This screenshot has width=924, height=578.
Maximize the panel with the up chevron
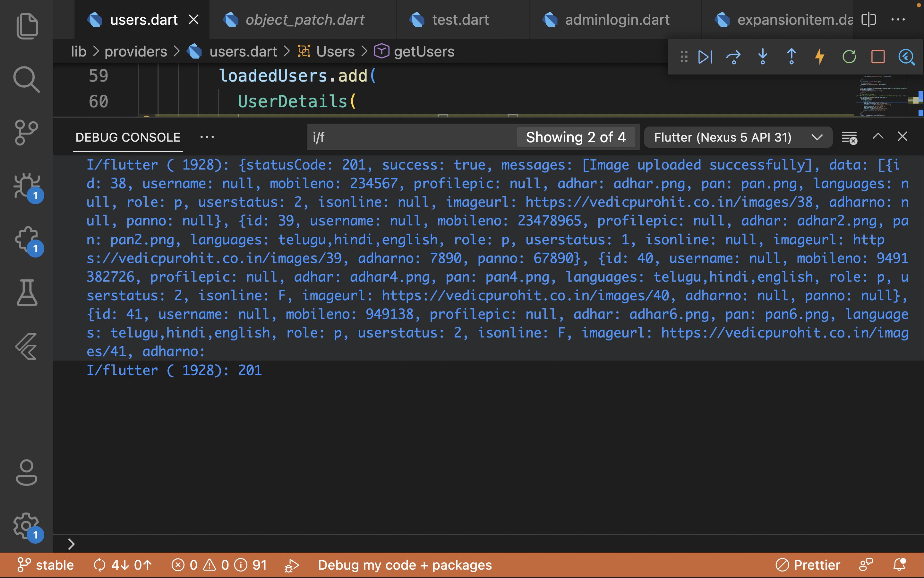(878, 136)
